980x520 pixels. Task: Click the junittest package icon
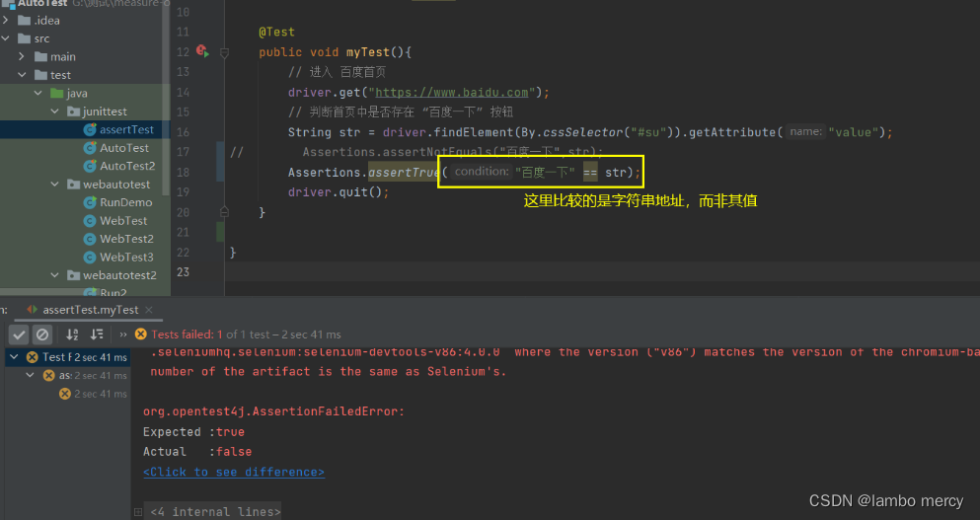pyautogui.click(x=73, y=111)
